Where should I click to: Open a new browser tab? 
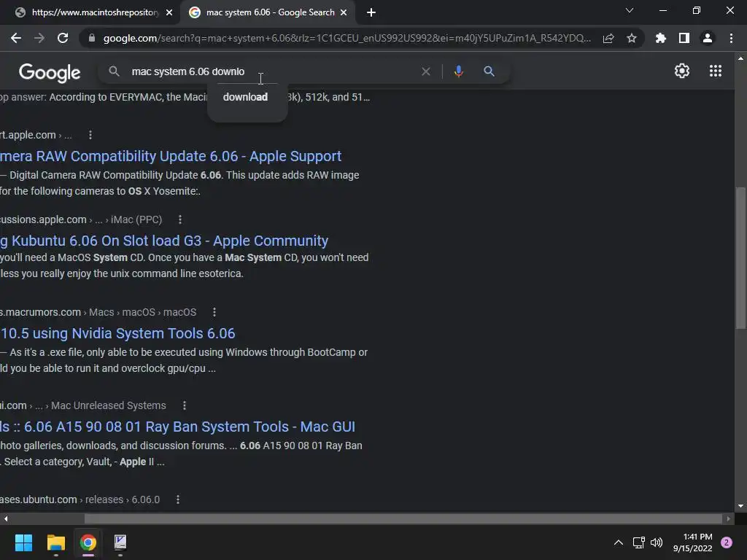[x=371, y=13]
